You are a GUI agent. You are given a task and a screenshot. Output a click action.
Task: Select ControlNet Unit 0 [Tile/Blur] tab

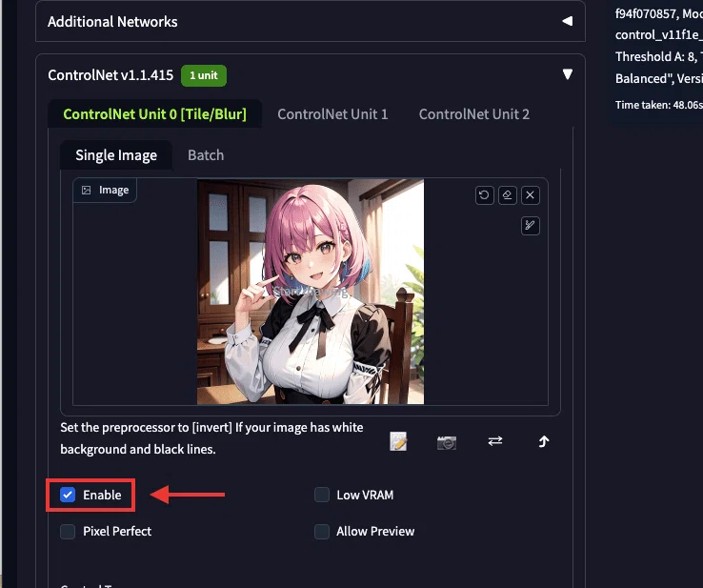click(x=154, y=114)
